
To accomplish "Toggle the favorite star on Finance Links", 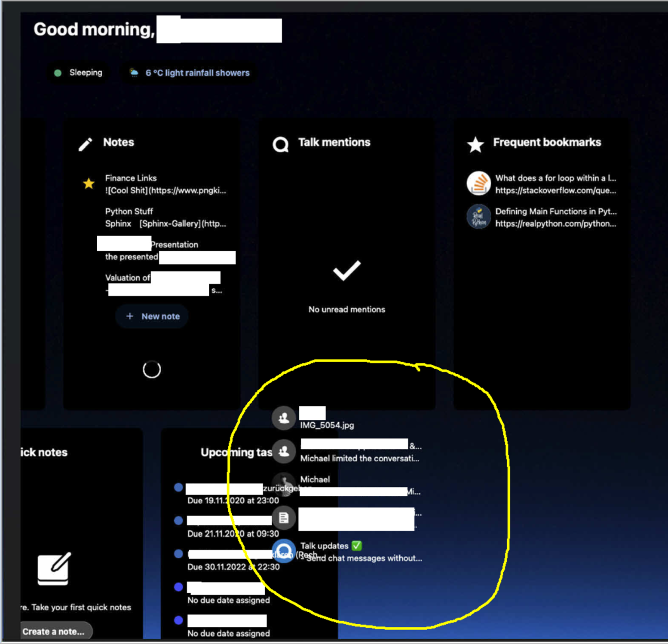I will pos(89,183).
